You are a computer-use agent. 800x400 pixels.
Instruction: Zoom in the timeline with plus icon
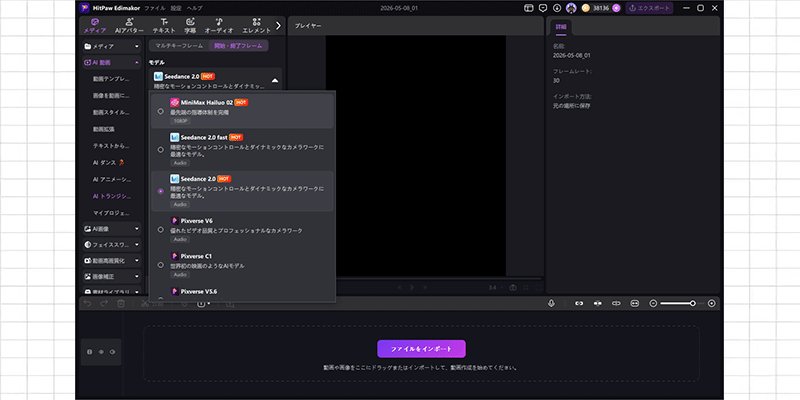pos(712,303)
